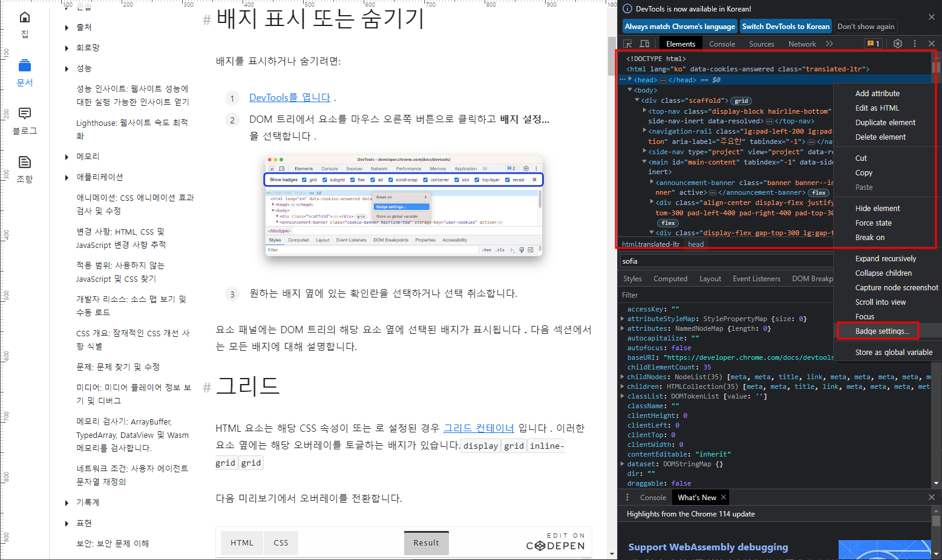This screenshot has width=942, height=560.
Task: Open DevTools three-dot customize menu
Action: (915, 44)
